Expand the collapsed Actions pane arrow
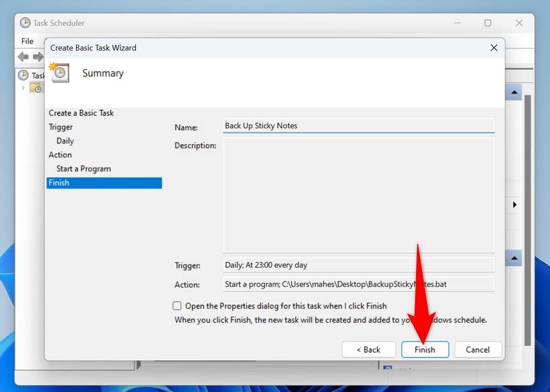550x392 pixels. tap(513, 205)
